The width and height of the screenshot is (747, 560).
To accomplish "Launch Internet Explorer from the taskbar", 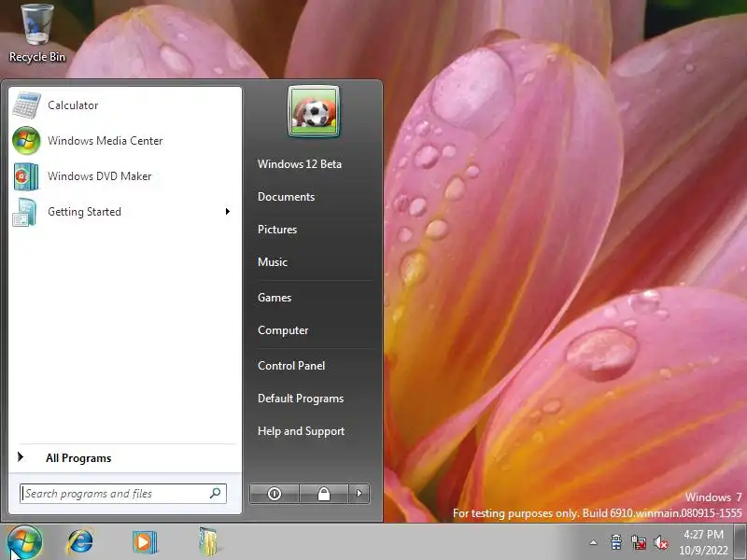I will pyautogui.click(x=80, y=542).
